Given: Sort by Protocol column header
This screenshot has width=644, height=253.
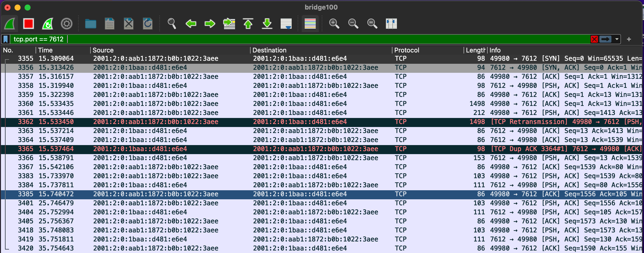Looking at the screenshot, I should (x=428, y=50).
